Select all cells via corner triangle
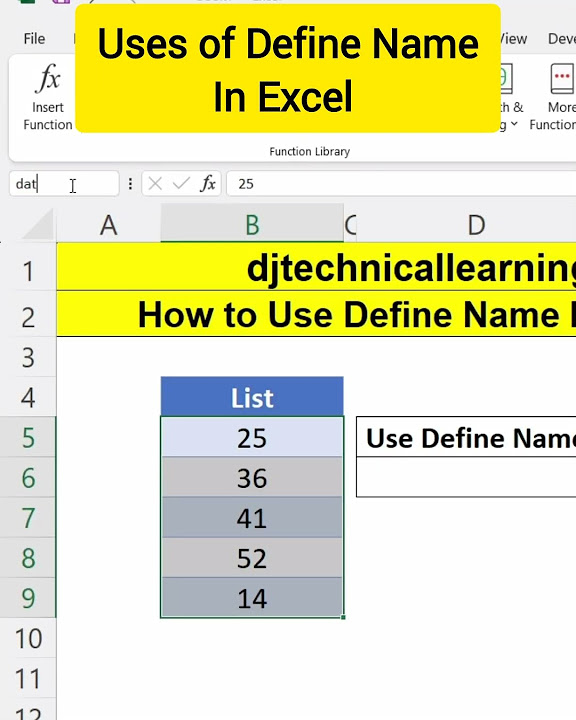The height and width of the screenshot is (720, 576). coord(38,225)
